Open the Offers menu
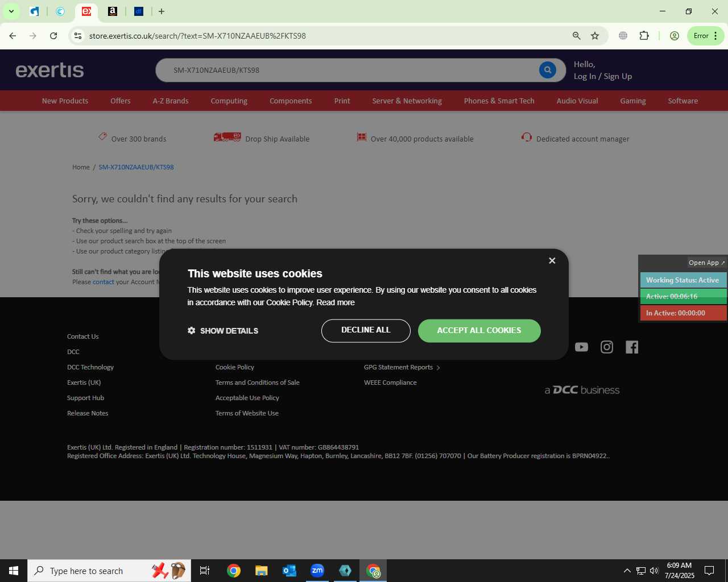Viewport: 728px width, 582px height. click(x=121, y=101)
